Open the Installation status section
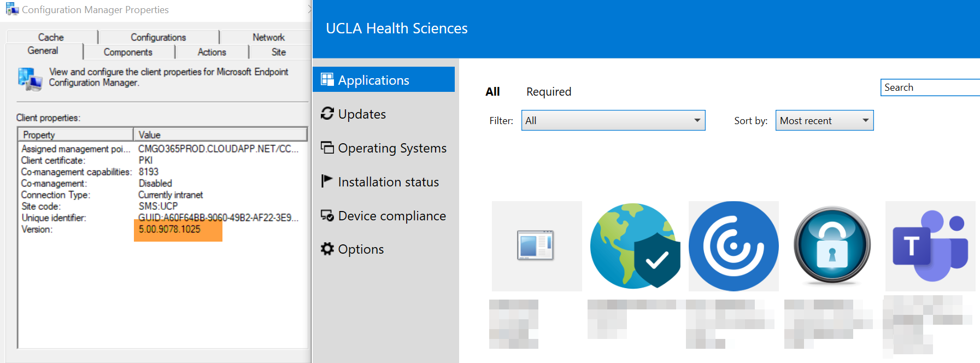Image resolution: width=980 pixels, height=363 pixels. [x=384, y=181]
